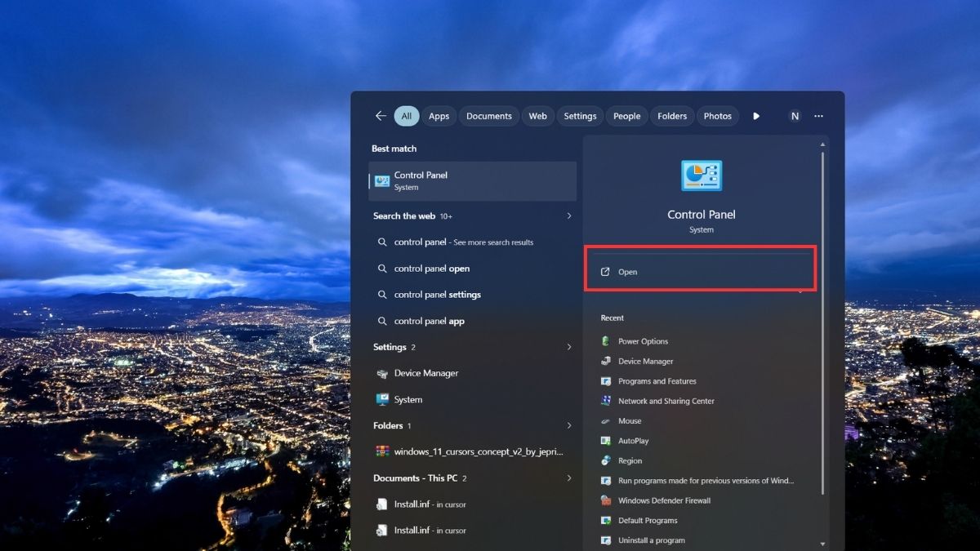Click the back arrow in search header
This screenshot has width=980, height=551.
pyautogui.click(x=381, y=116)
